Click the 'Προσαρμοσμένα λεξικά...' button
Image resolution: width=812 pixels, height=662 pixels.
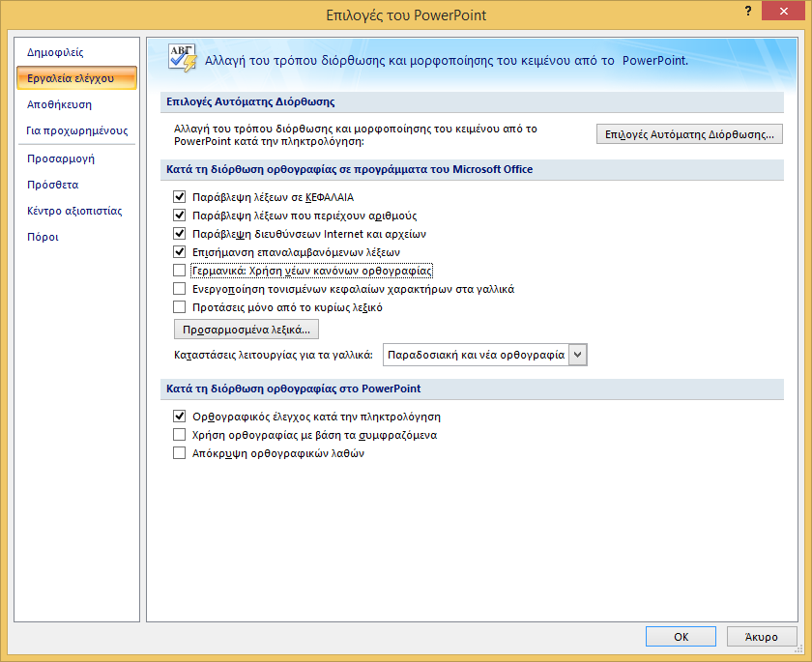point(246,330)
